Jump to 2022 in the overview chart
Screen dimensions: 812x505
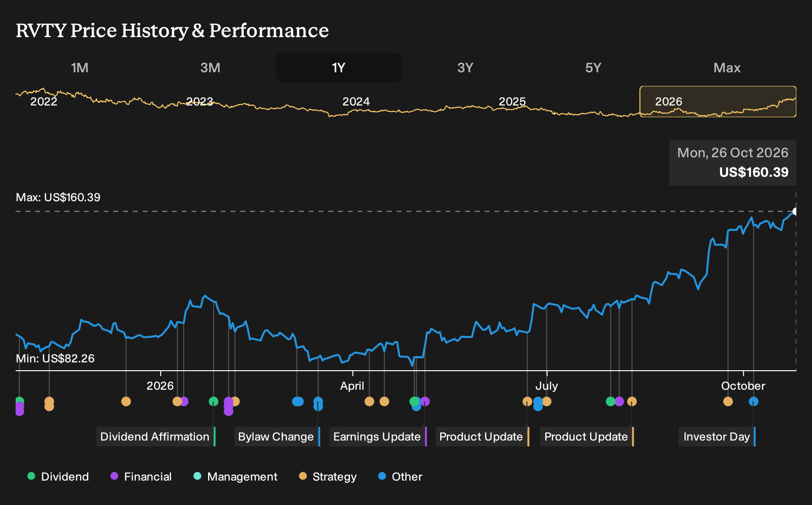(44, 102)
